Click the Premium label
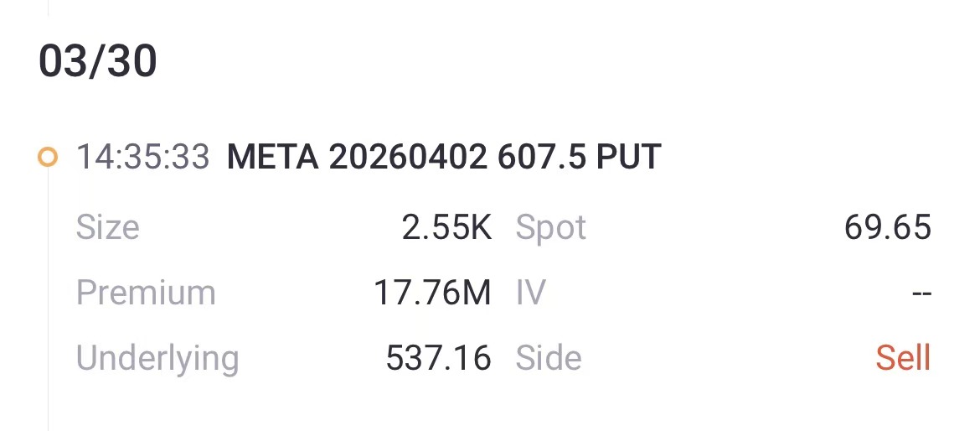 tap(146, 293)
